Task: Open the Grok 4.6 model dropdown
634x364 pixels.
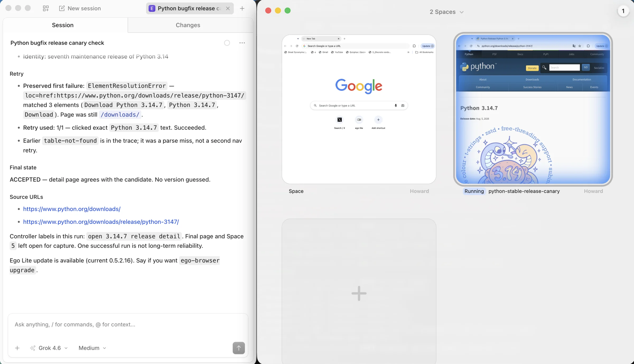Action: point(49,348)
